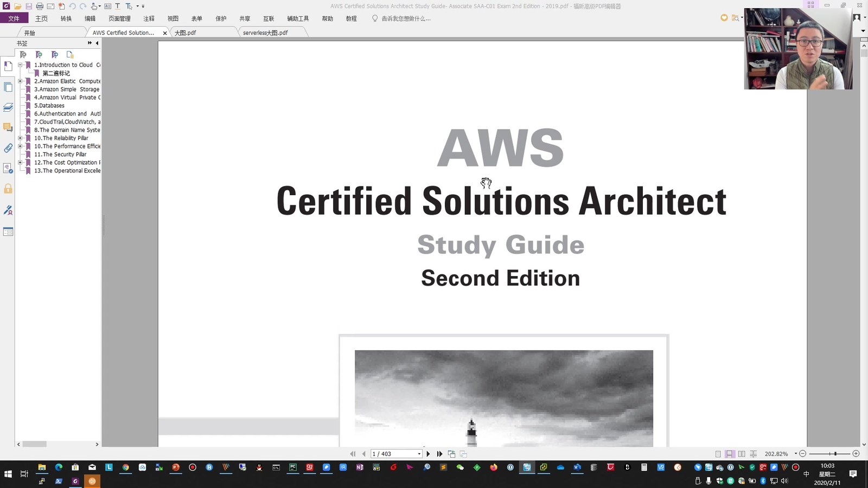Click the delete bookmark icon
This screenshot has height=488, width=868.
(x=23, y=54)
